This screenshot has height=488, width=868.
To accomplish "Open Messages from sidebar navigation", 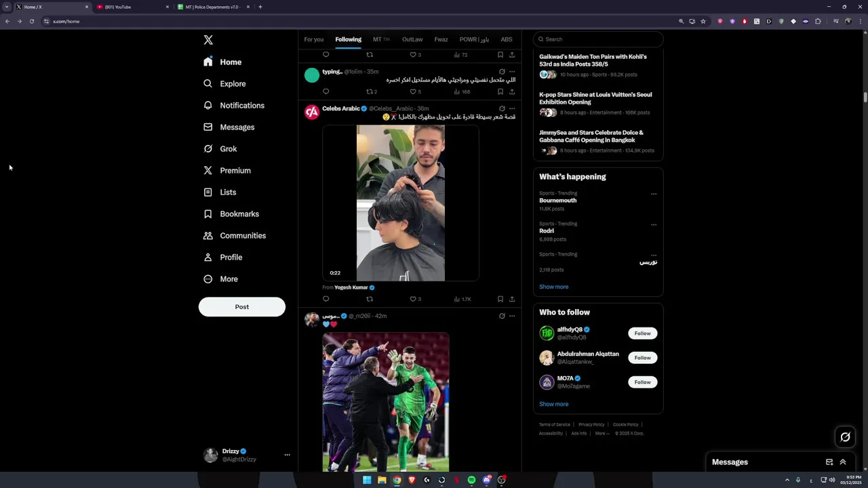I will pyautogui.click(x=229, y=127).
